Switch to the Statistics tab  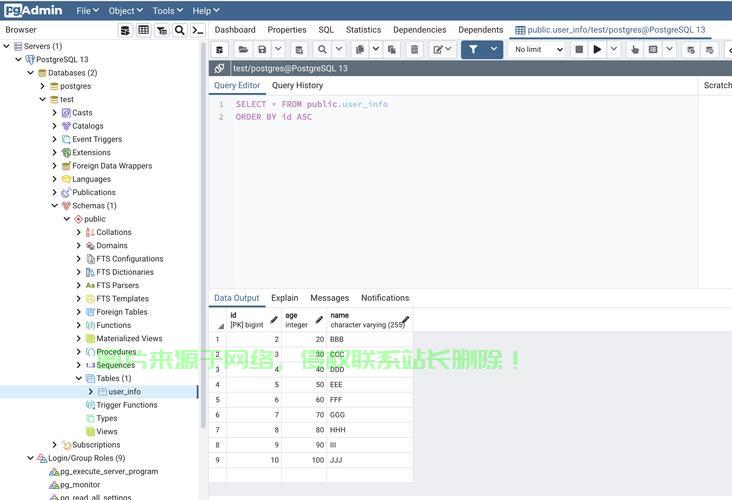[363, 30]
